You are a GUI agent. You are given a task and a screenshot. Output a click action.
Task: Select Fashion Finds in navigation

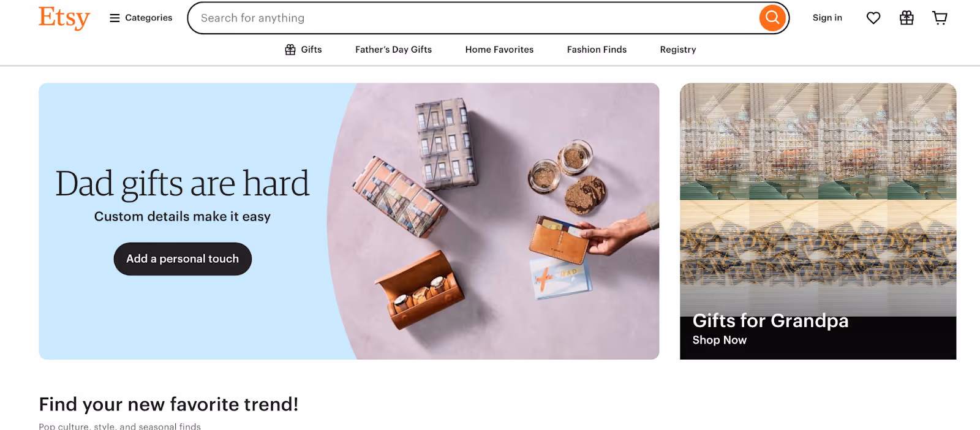[597, 50]
